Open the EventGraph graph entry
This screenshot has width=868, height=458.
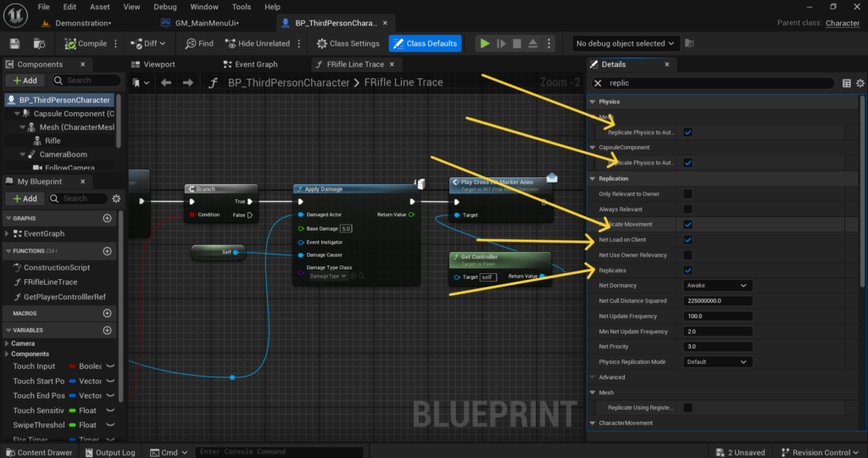(44, 234)
